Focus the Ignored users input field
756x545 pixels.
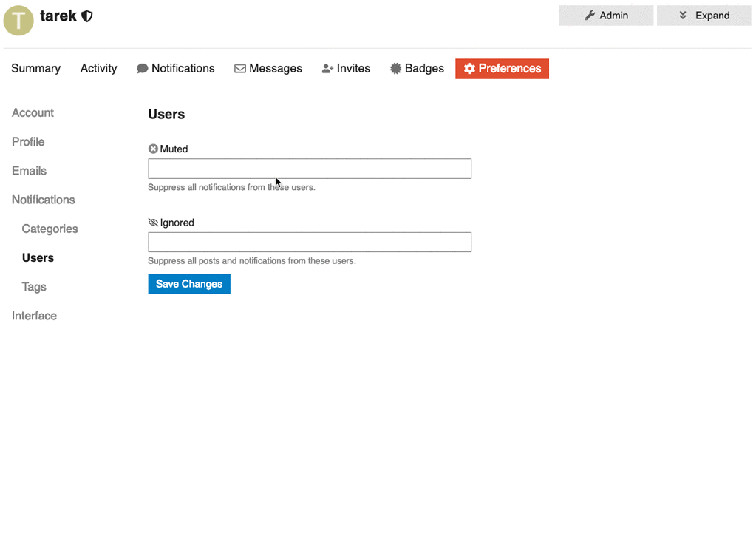[x=310, y=243]
